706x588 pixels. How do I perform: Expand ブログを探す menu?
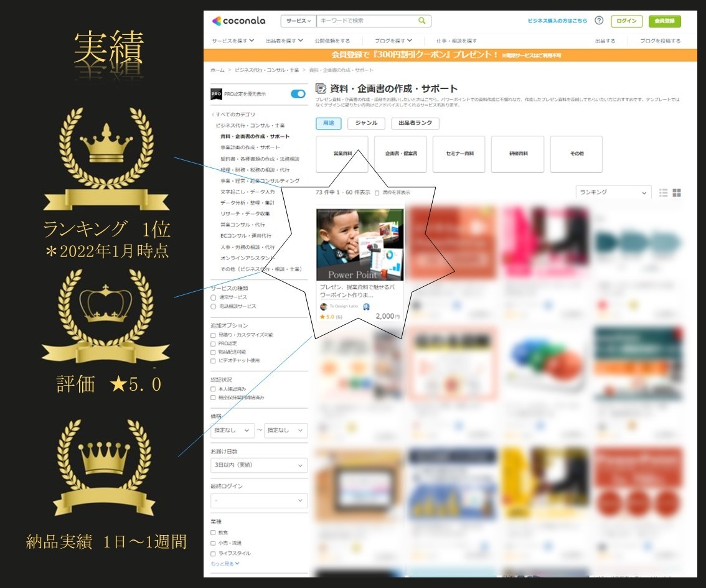[x=393, y=40]
